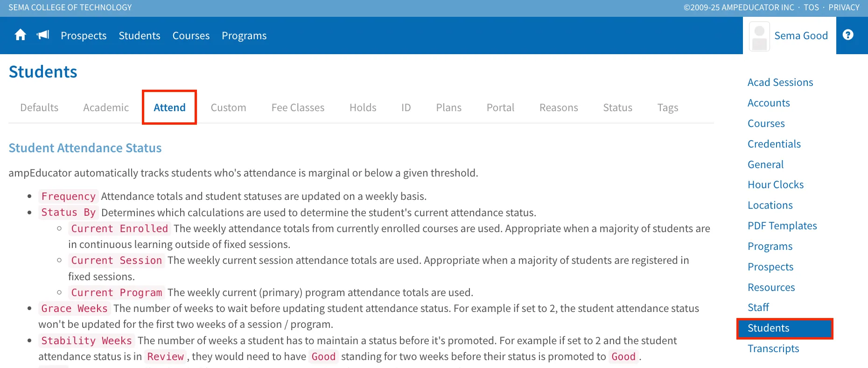Select the Defaults tab
The height and width of the screenshot is (368, 868).
point(39,107)
